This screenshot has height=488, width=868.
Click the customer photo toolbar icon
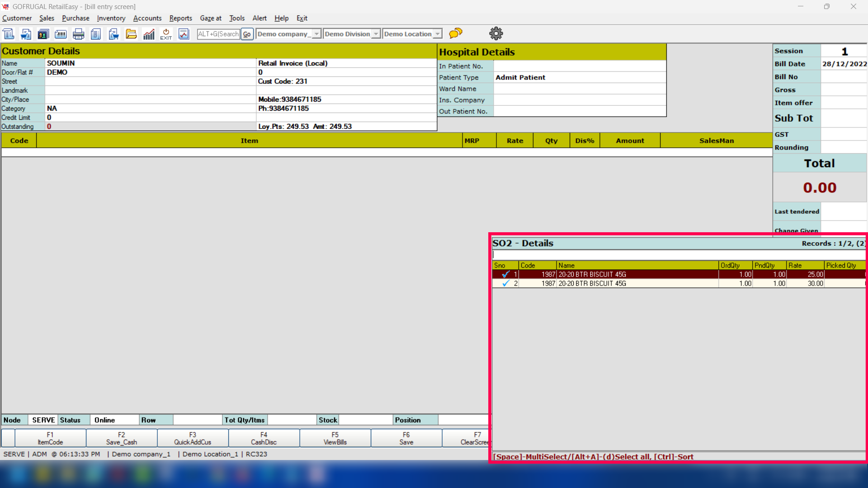43,34
